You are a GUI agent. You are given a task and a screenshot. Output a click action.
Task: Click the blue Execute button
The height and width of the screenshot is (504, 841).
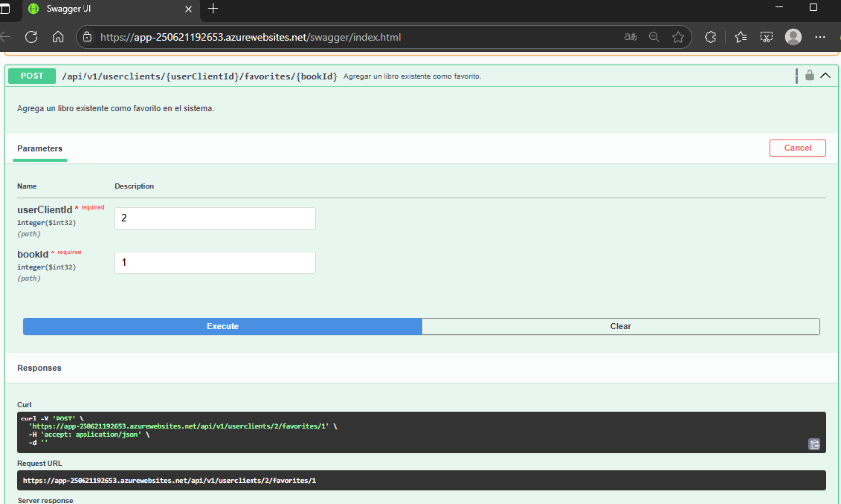(x=223, y=326)
